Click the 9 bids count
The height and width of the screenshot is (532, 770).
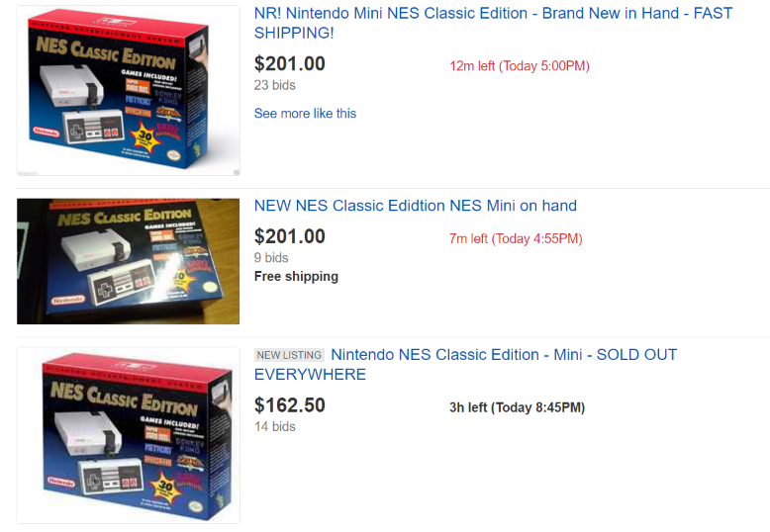click(x=271, y=258)
